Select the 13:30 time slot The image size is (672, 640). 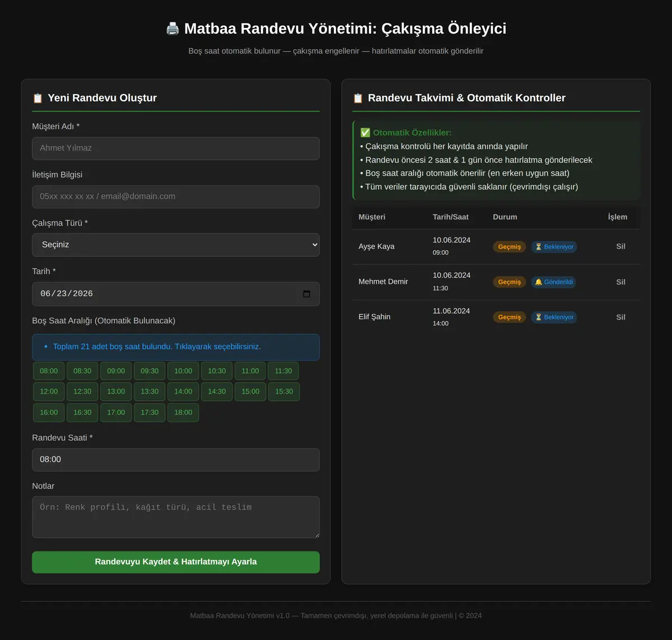coord(150,391)
